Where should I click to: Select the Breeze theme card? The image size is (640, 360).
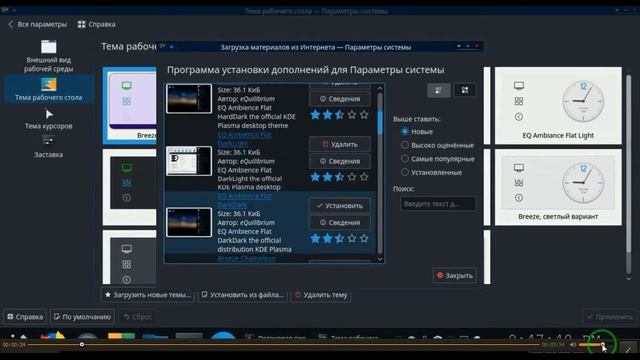coord(130,105)
